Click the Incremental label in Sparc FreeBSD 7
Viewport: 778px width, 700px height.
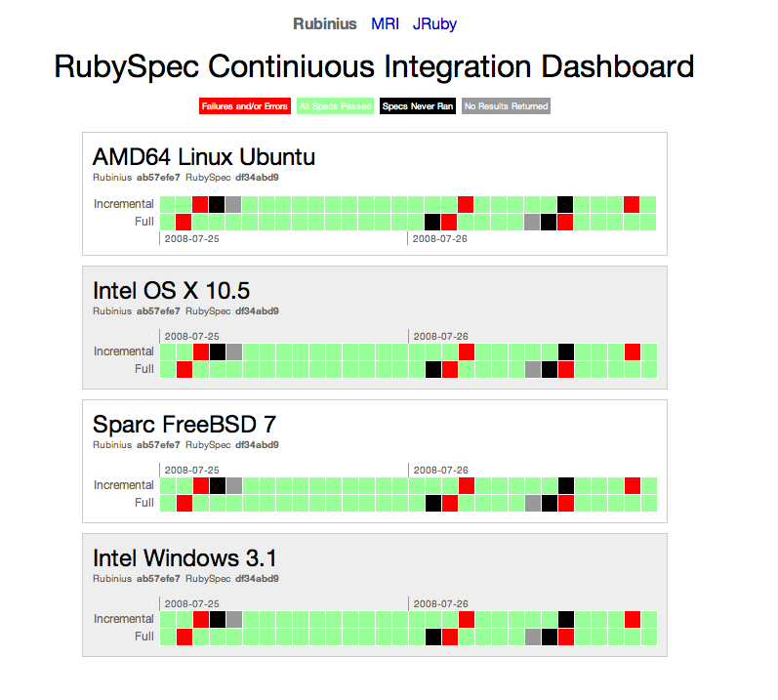[x=124, y=485]
